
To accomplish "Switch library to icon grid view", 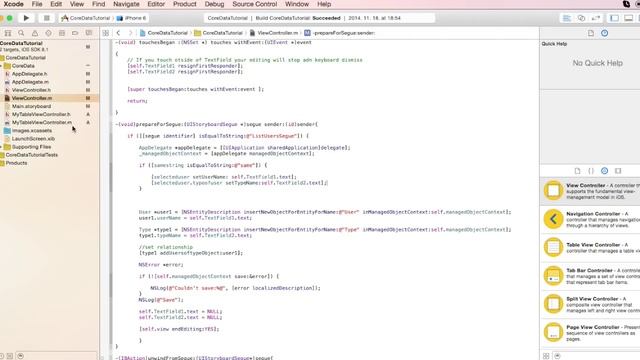I will 546,356.
